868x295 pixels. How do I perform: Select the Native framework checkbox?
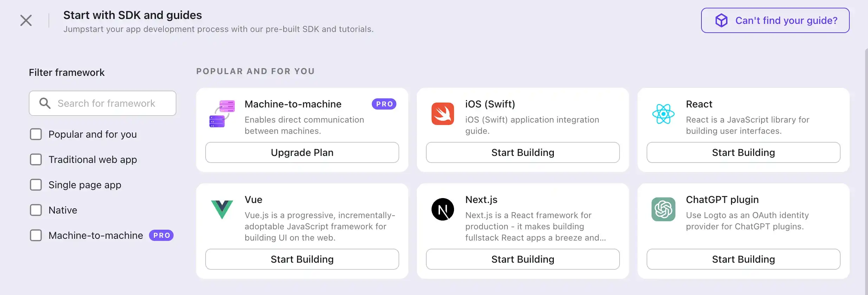tap(36, 210)
